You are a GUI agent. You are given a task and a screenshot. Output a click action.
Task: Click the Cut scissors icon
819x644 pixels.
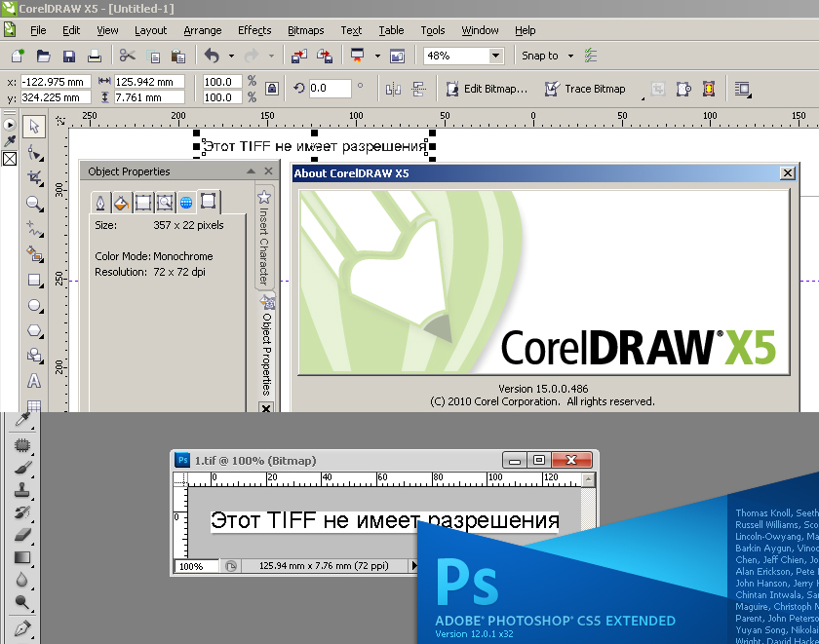[x=127, y=56]
